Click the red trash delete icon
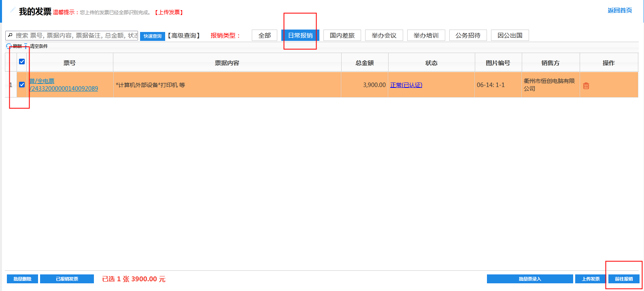This screenshot has width=644, height=291. [x=586, y=85]
